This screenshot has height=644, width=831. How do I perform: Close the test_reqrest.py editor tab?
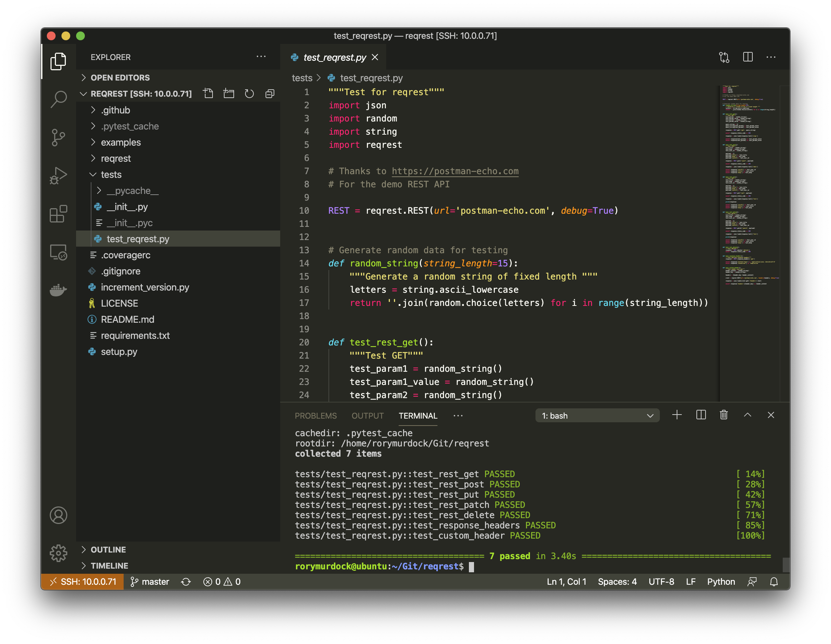[375, 57]
